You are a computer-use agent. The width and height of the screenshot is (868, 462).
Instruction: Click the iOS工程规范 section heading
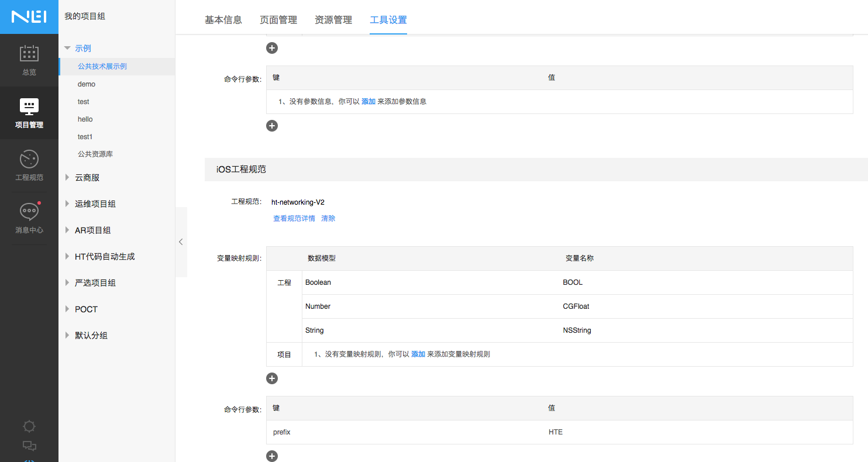coord(241,169)
